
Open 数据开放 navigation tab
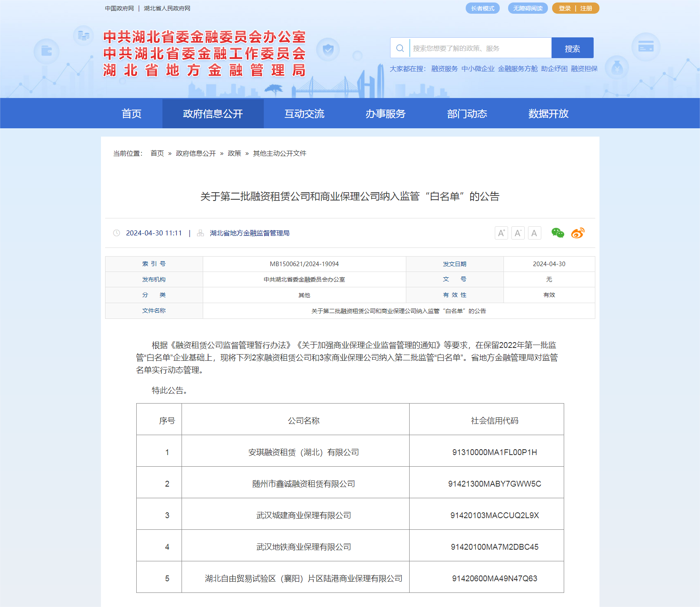(548, 113)
